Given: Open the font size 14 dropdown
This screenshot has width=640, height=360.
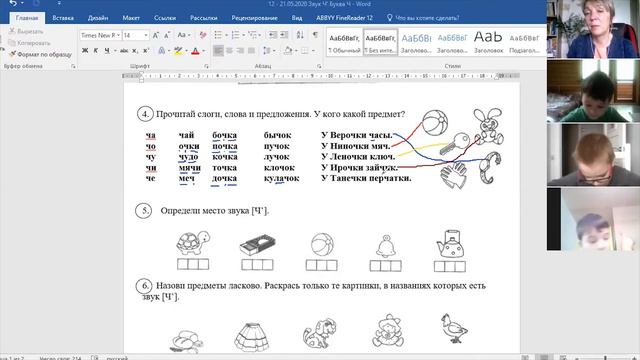Looking at the screenshot, I should (x=146, y=36).
